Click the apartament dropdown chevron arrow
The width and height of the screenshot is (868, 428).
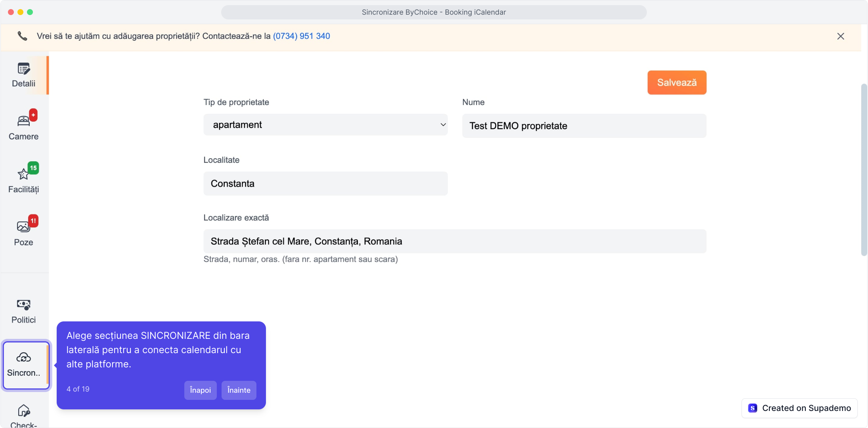443,125
